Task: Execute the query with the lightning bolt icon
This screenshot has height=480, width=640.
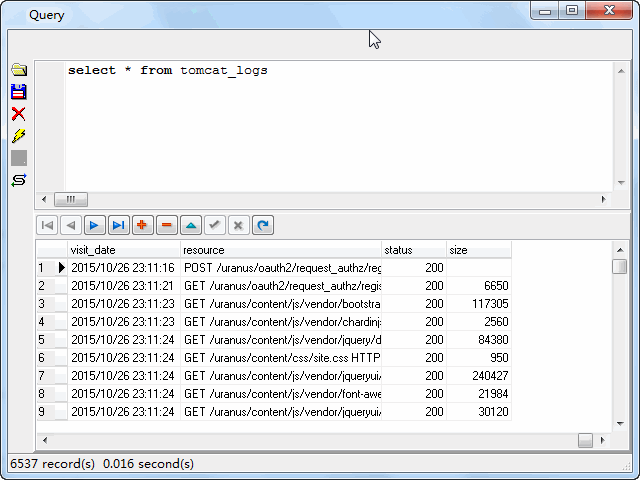Action: [18, 136]
